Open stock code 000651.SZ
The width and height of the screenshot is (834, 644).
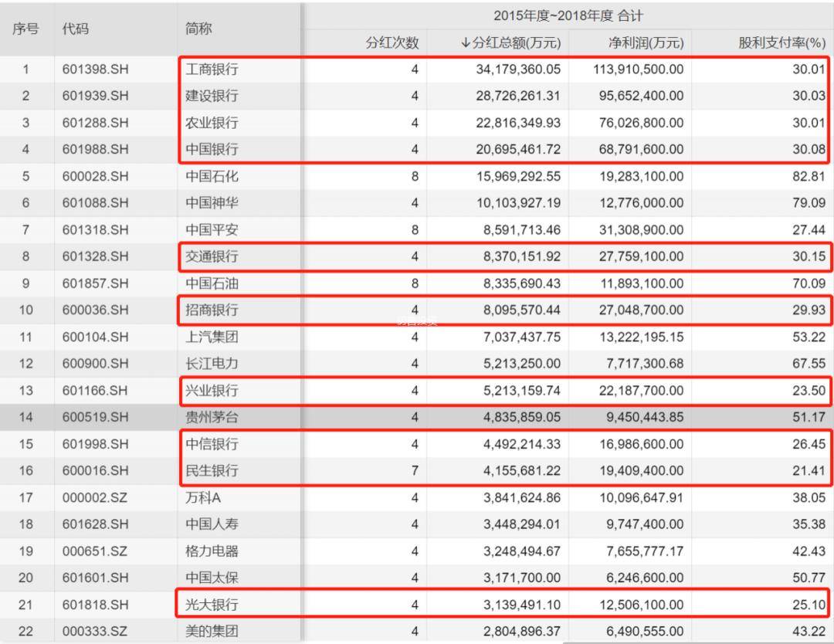click(x=95, y=551)
